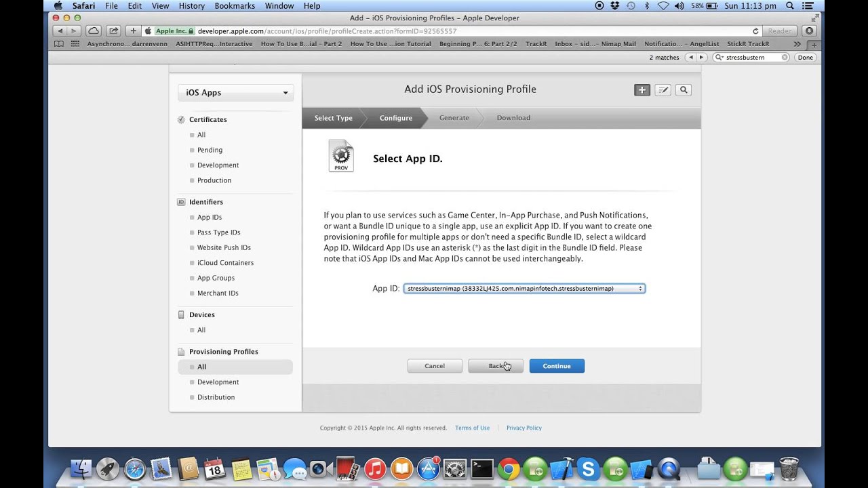Click the find-on-page search field
Viewport: 868px width, 488px height.
click(x=751, y=58)
